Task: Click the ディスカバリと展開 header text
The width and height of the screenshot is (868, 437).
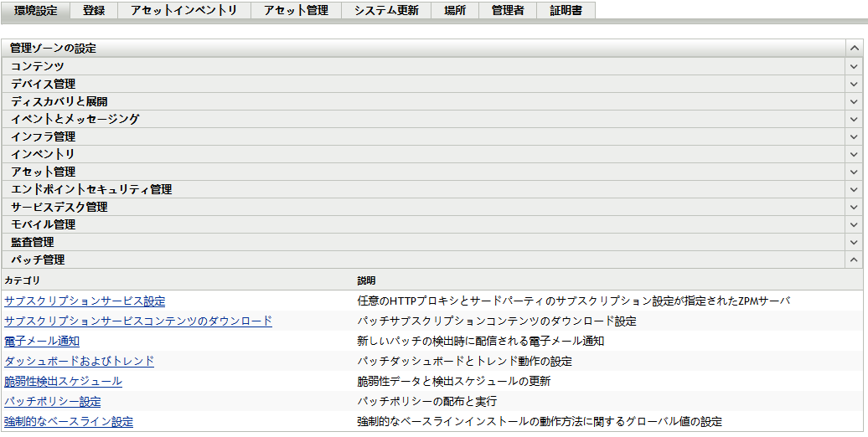Action: click(59, 102)
